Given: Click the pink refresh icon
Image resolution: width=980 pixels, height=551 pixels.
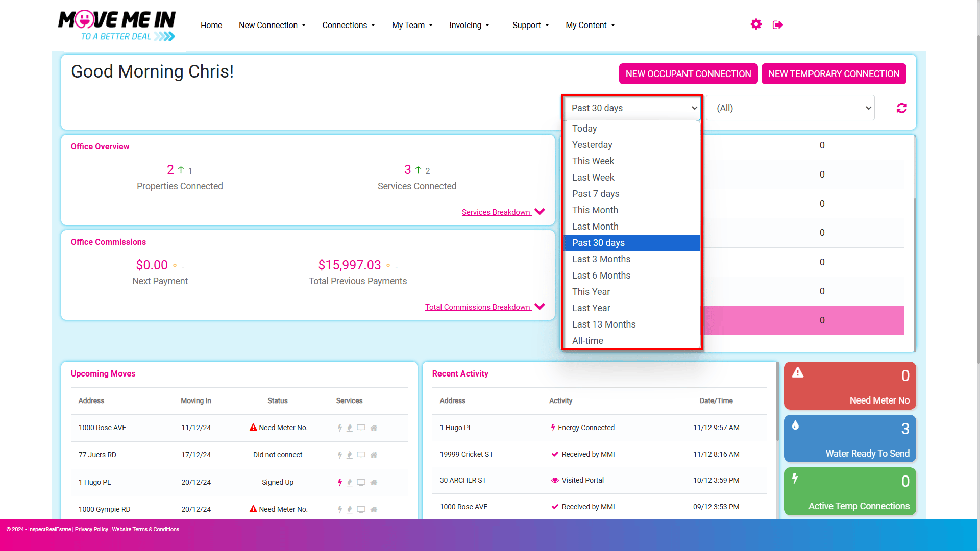Looking at the screenshot, I should click(901, 108).
